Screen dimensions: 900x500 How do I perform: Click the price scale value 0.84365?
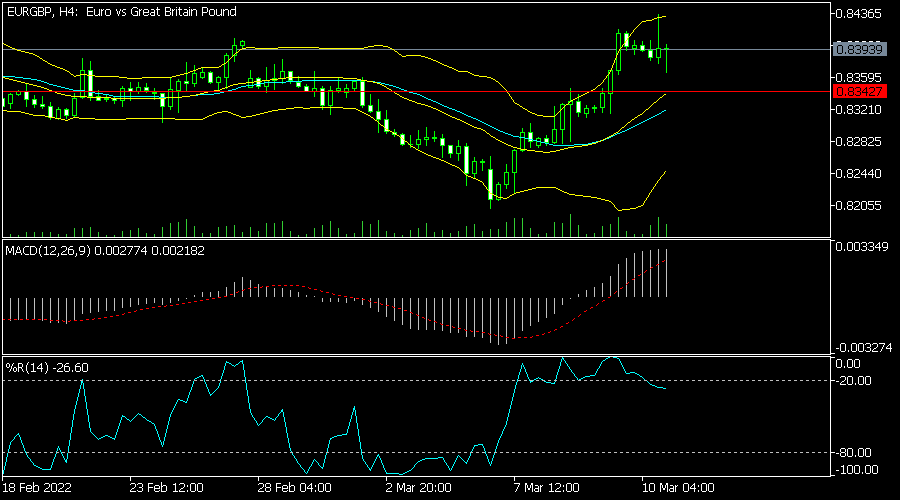tap(859, 14)
